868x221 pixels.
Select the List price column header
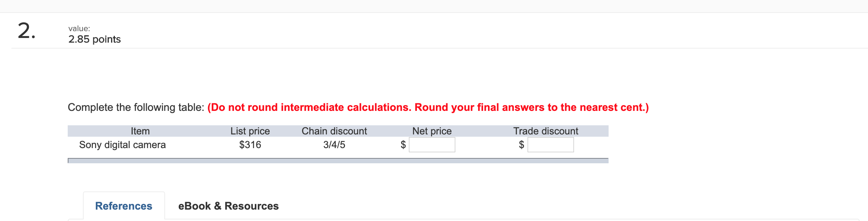(249, 131)
